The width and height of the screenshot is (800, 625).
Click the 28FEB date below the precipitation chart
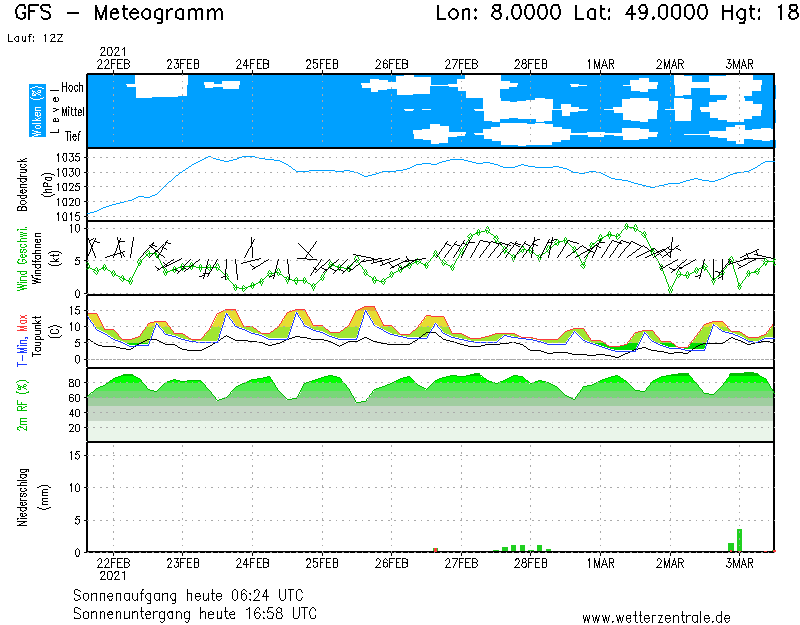click(531, 562)
